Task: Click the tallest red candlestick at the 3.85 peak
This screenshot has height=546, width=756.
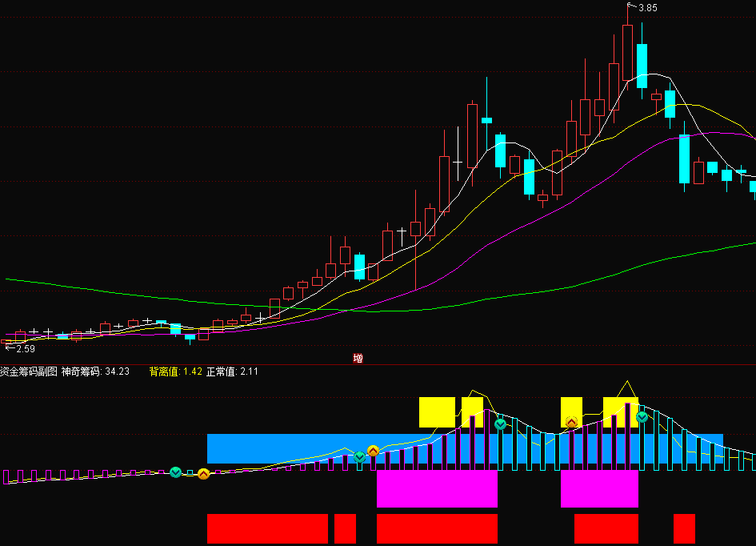Action: 627,53
